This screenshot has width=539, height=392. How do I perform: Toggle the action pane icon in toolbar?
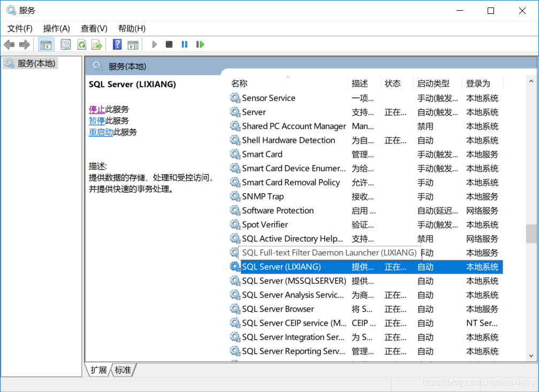click(133, 44)
